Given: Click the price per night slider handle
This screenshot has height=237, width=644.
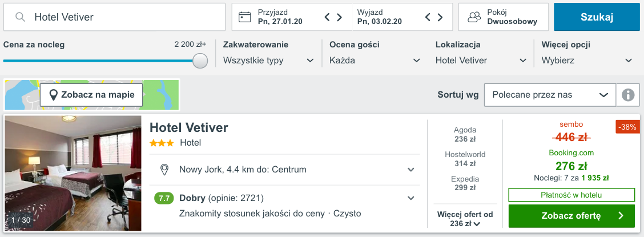Looking at the screenshot, I should click(200, 61).
